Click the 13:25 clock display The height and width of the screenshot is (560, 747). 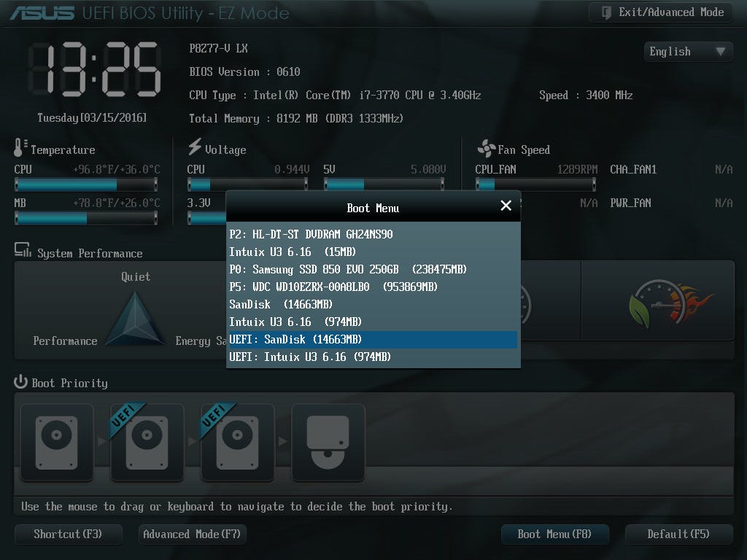94,69
